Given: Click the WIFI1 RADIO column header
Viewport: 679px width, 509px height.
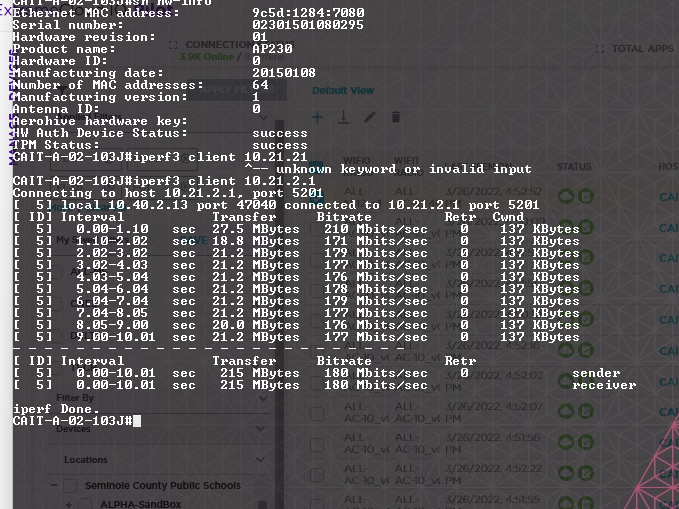Looking at the screenshot, I should pyautogui.click(x=406, y=166).
